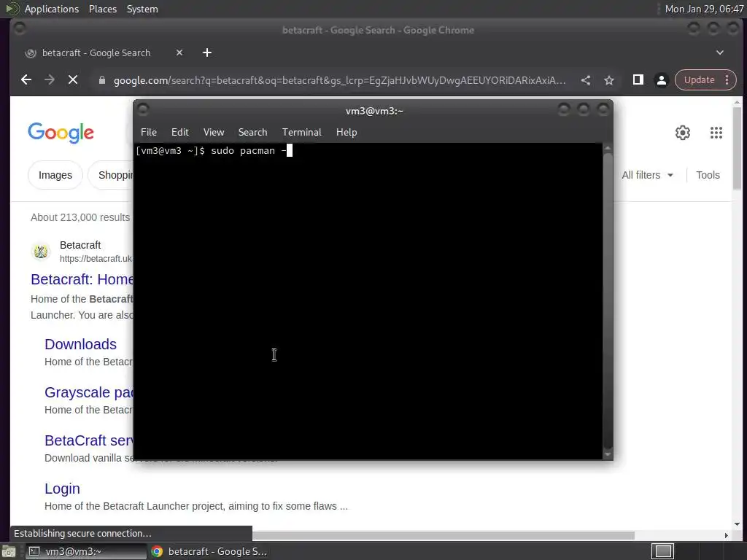Share this page using the share icon
747x560 pixels.
point(586,80)
